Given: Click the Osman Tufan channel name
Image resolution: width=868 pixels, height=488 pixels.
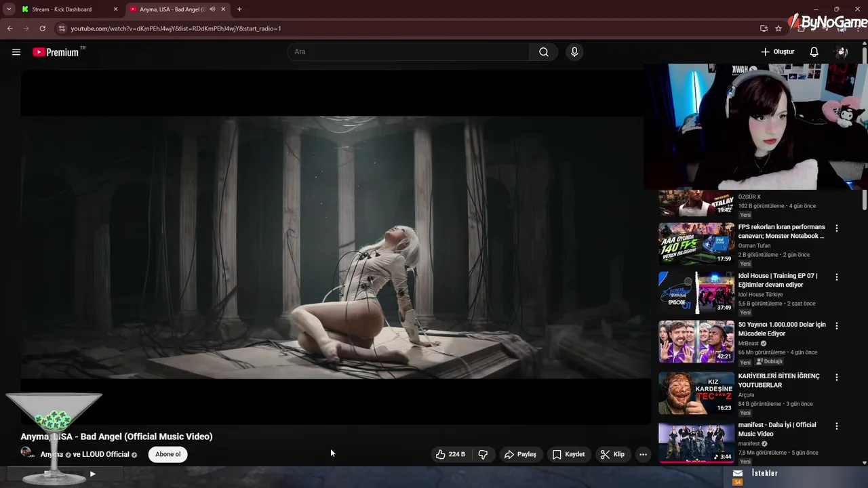Looking at the screenshot, I should tap(755, 246).
